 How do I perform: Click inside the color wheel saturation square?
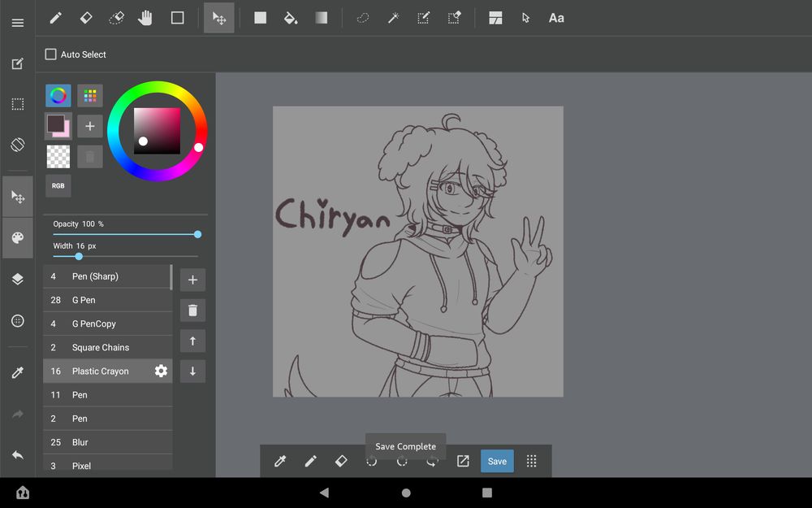157,131
